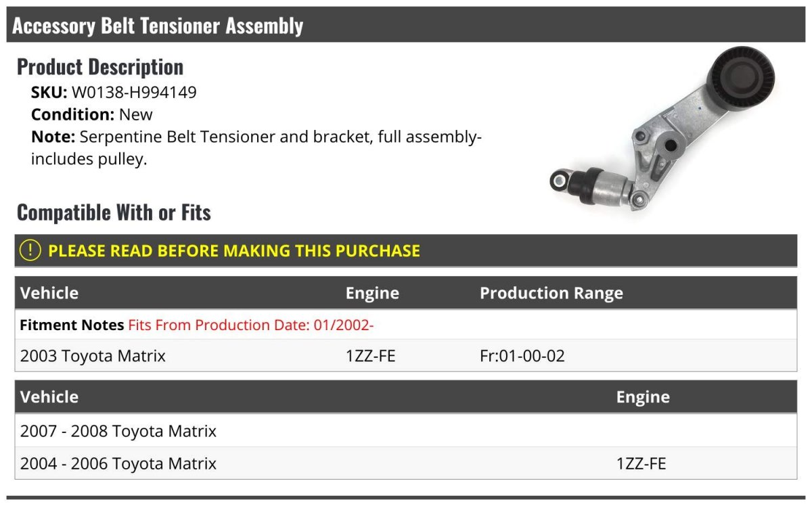The image size is (812, 506).
Task: Click the Compatible With or Fits heading
Action: click(x=114, y=212)
